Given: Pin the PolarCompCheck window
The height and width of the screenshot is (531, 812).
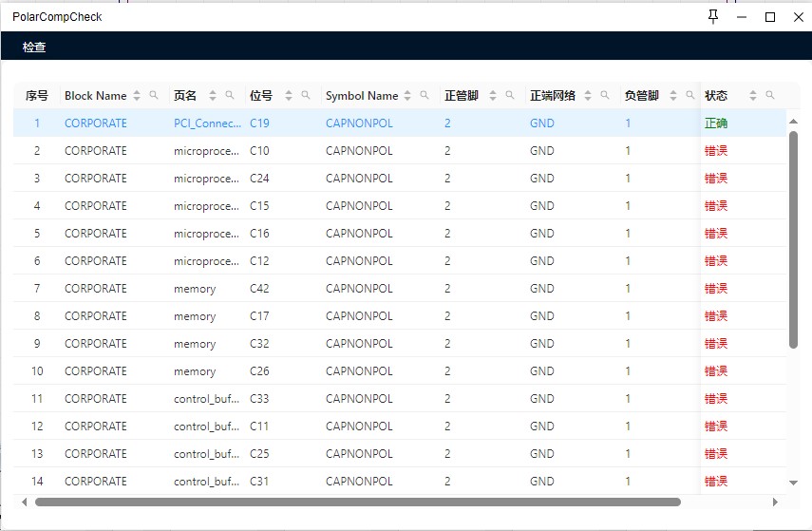Looking at the screenshot, I should [713, 16].
